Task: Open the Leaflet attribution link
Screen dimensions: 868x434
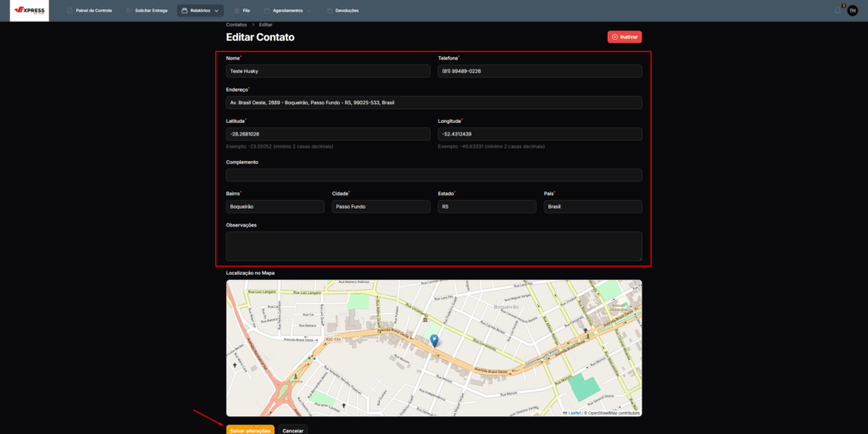Action: (x=574, y=413)
